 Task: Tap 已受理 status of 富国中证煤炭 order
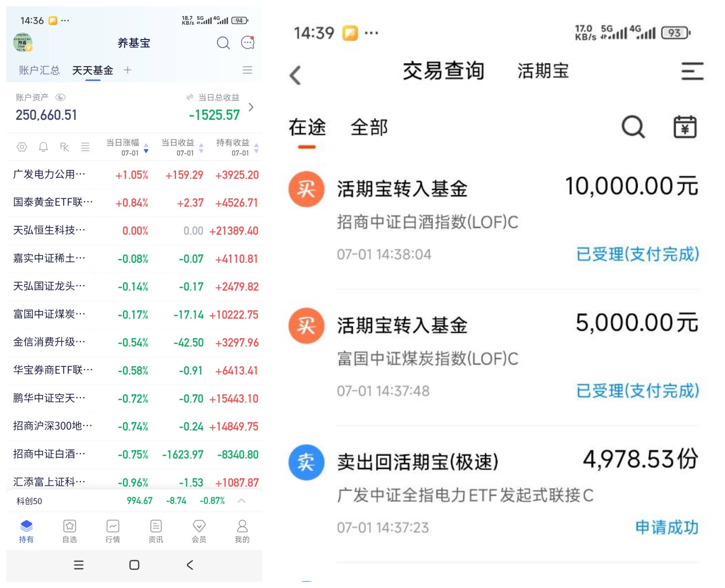pos(638,391)
